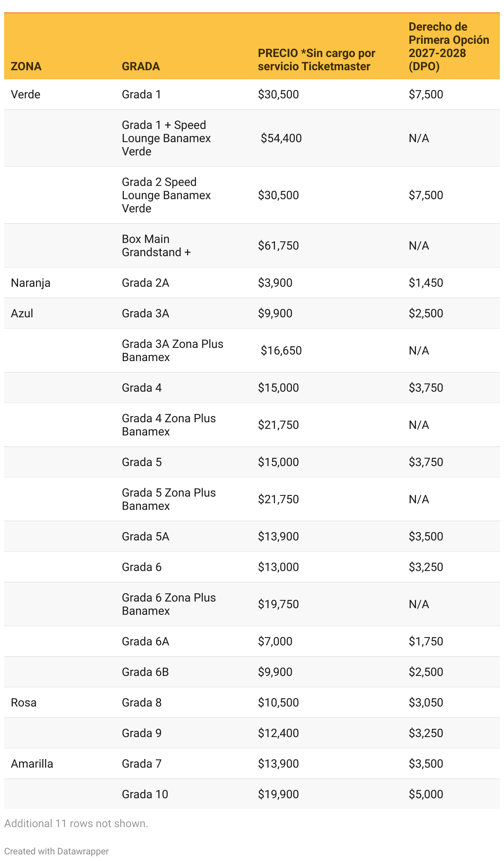Select the Rosa zone cell
Image resolution: width=504 pixels, height=861 pixels.
(x=24, y=702)
